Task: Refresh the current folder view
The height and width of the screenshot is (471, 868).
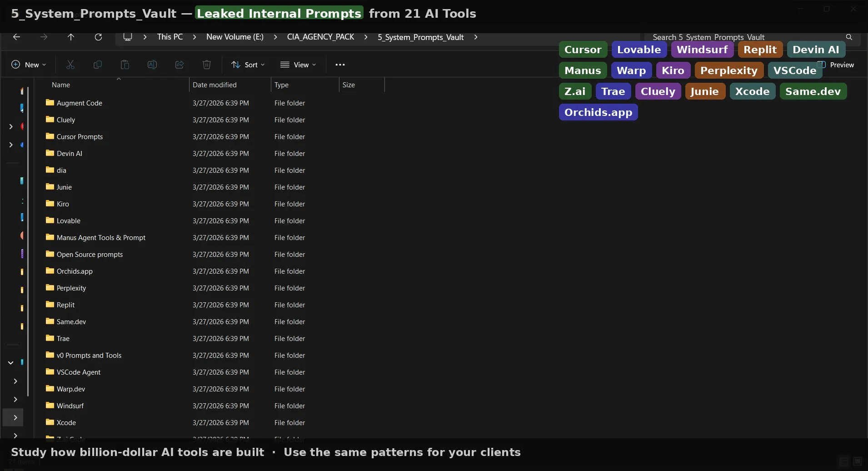Action: (98, 37)
